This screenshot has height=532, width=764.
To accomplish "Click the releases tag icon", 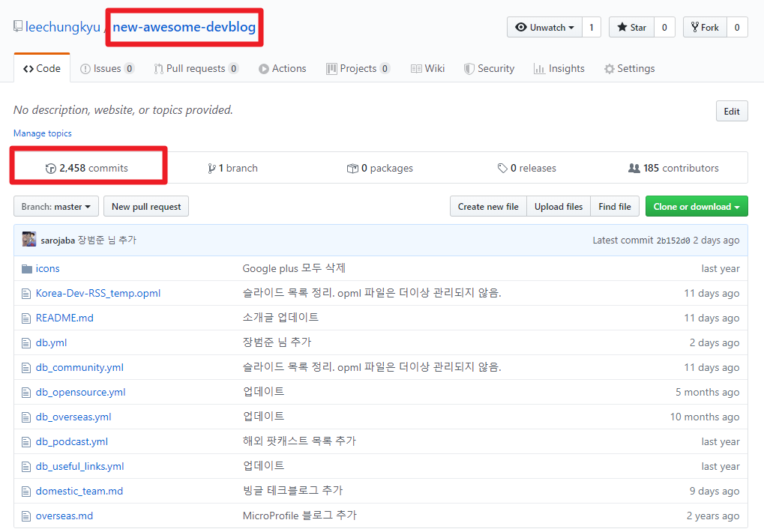I will pyautogui.click(x=504, y=167).
